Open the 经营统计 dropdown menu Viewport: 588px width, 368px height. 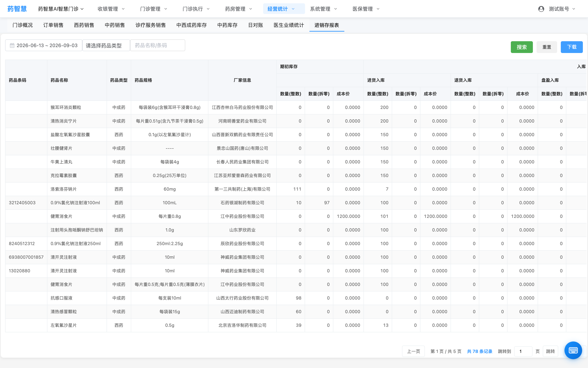pos(284,9)
